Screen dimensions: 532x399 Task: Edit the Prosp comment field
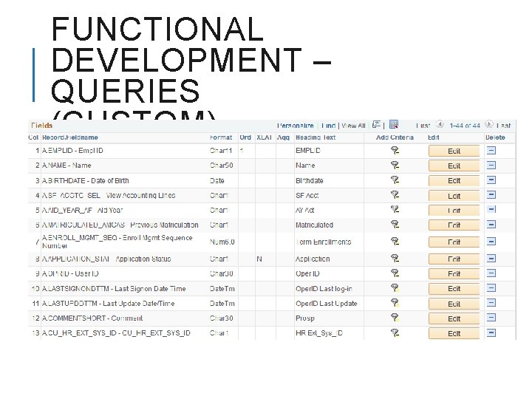coord(454,319)
